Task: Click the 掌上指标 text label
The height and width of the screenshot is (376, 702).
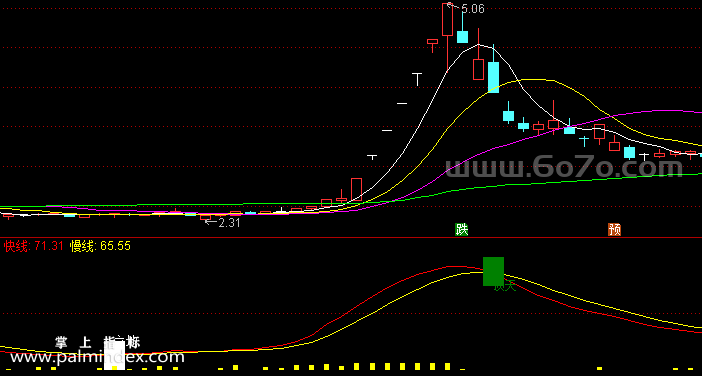Action: pos(98,343)
